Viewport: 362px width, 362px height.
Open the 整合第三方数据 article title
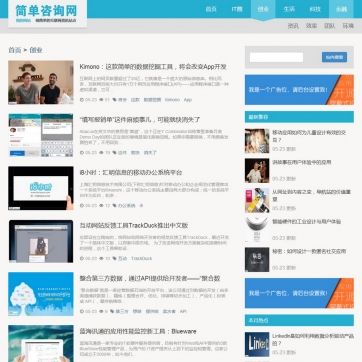pyautogui.click(x=150, y=279)
